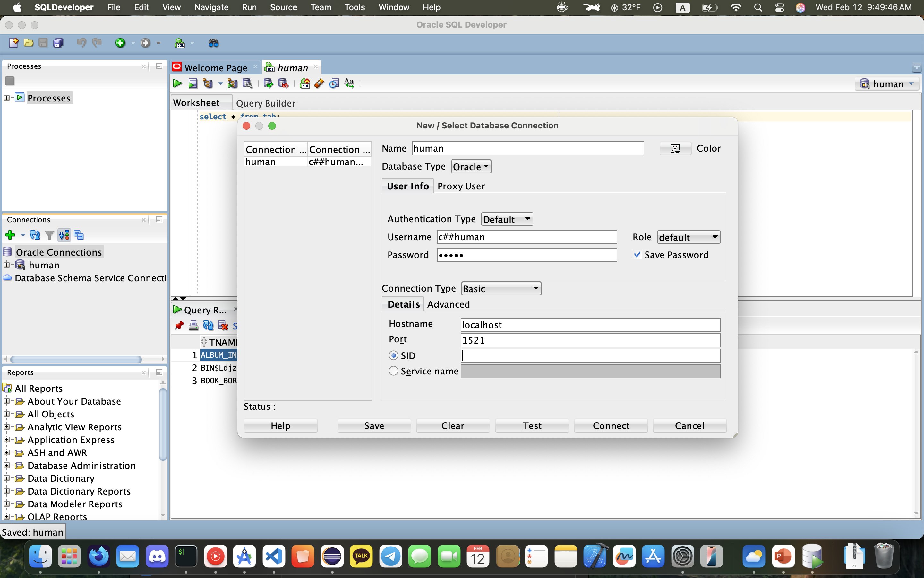Open Telegram from the dock
Image resolution: width=924 pixels, height=578 pixels.
point(390,556)
